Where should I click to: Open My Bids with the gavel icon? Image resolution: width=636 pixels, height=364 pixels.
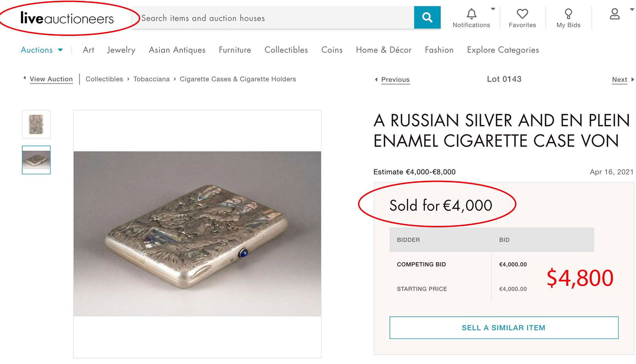pos(568,14)
